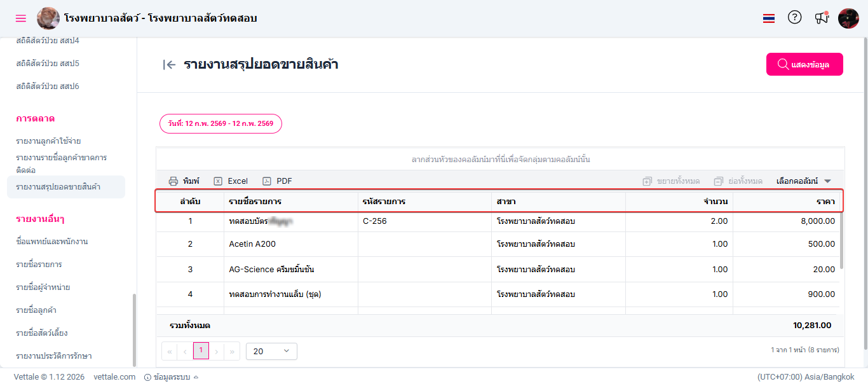This screenshot has width=868, height=386.
Task: Click the แสดงข้อมูล search button
Action: (x=804, y=64)
